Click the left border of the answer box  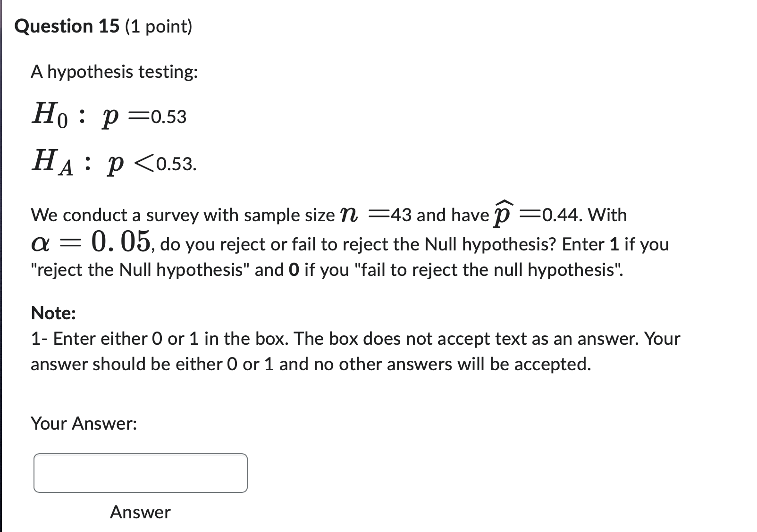tap(34, 473)
